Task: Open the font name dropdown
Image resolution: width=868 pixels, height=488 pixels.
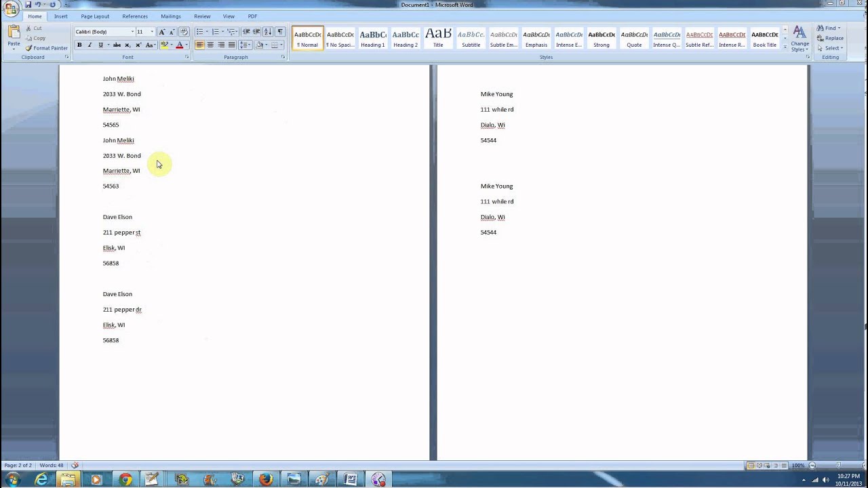Action: tap(132, 32)
